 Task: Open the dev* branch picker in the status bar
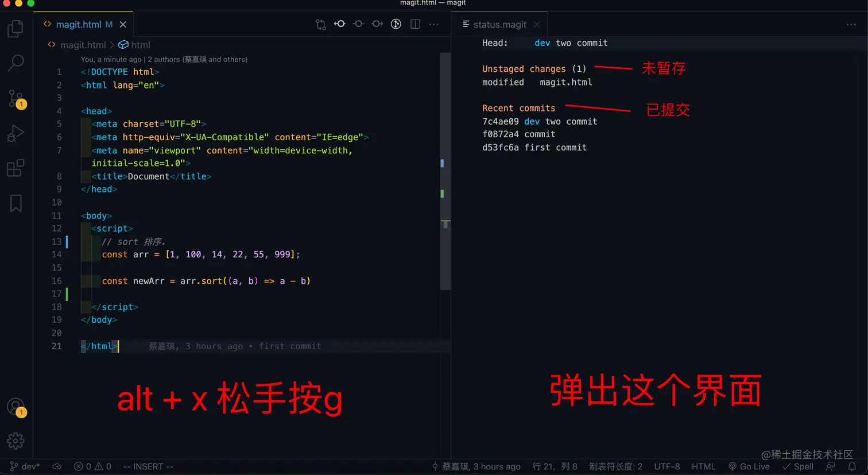[25, 466]
